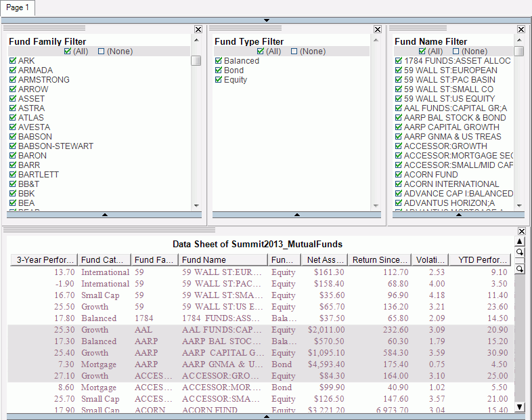Viewport: 532px width, 420px height.
Task: Collapse the Fund Name Filter bottom bar
Action: pos(458,215)
